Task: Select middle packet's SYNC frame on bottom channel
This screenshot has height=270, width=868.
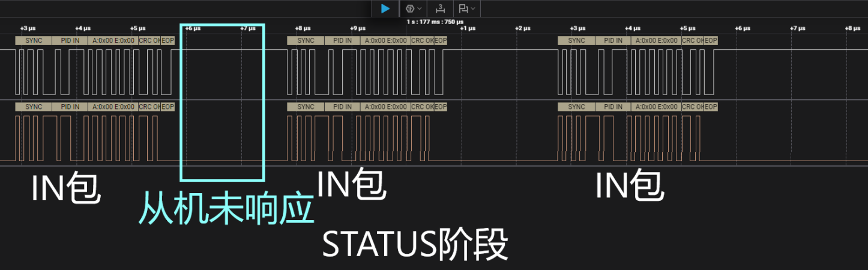Action: click(x=306, y=107)
